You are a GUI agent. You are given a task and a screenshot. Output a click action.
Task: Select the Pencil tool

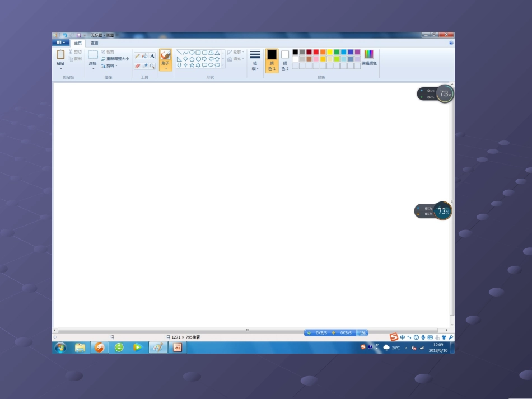coord(137,56)
